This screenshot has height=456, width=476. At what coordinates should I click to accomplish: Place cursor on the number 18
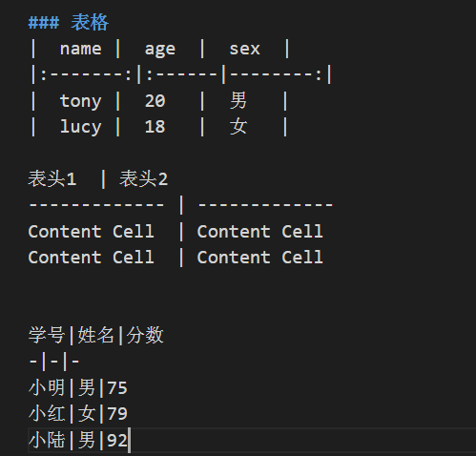tap(155, 127)
